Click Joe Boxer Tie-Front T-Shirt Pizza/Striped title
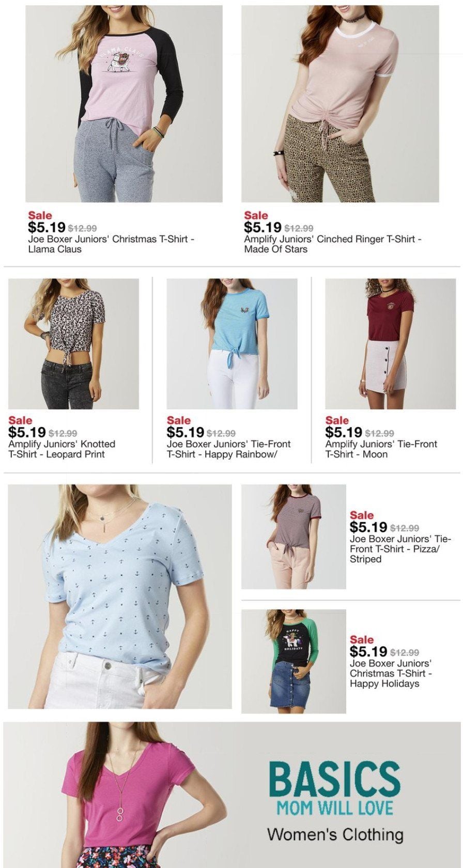Viewport: 463px width, 868px height. [x=400, y=549]
